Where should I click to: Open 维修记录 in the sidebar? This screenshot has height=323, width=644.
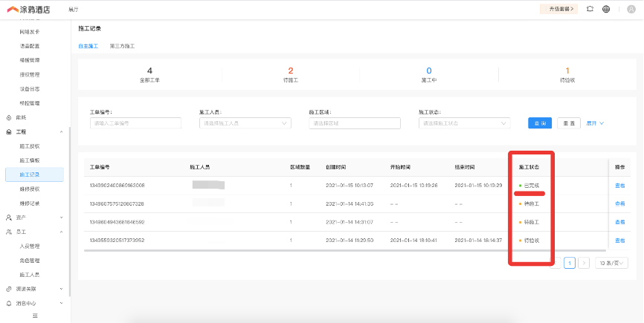point(30,203)
